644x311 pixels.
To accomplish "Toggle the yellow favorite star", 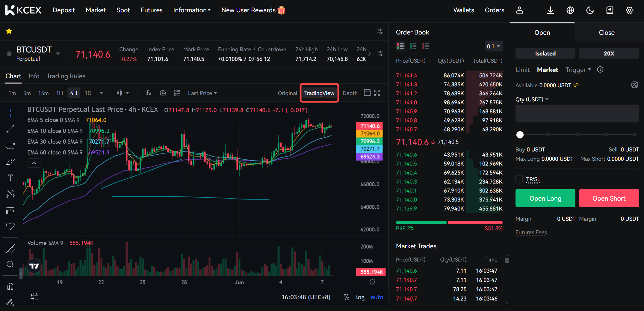I will coord(9,31).
